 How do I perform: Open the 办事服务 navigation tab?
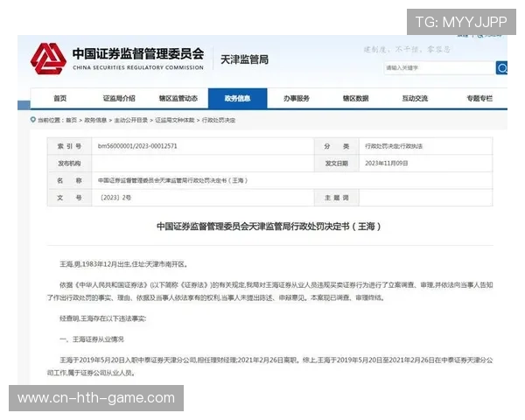pos(297,99)
